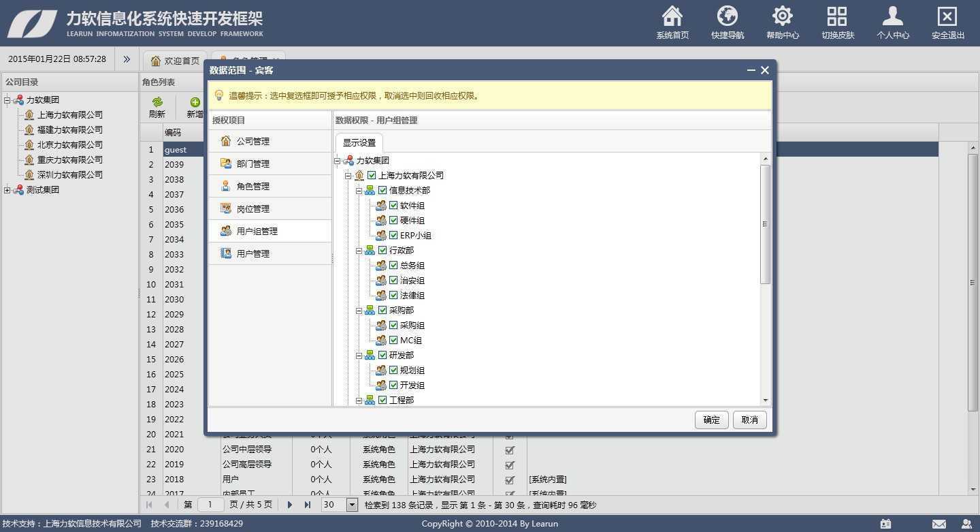Viewport: 980px width, 532px height.
Task: Select 公司管理 in the 授权项目 list
Action: [x=269, y=141]
